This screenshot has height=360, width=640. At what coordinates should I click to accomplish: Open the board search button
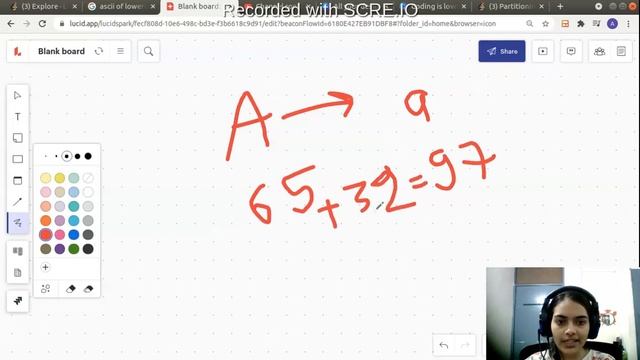tap(149, 51)
